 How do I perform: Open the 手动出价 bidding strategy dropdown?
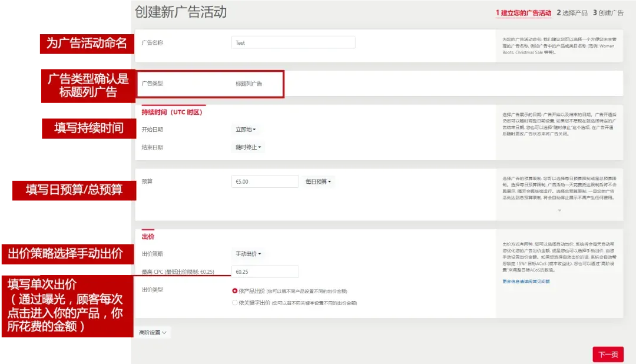[249, 254]
